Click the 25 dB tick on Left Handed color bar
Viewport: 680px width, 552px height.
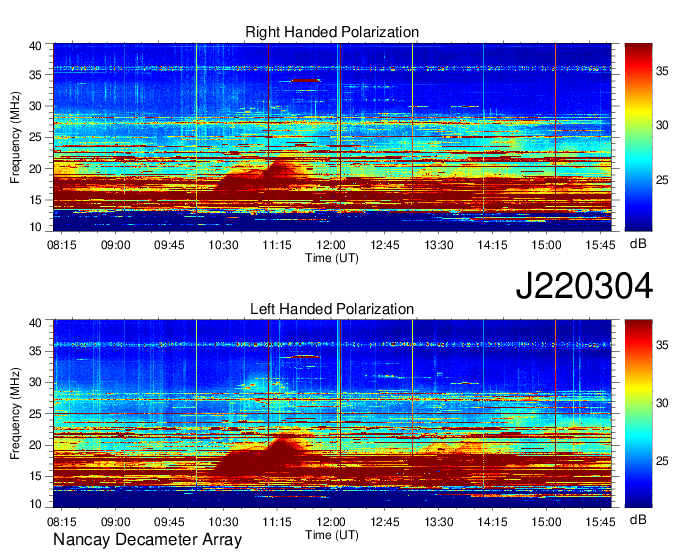(x=662, y=461)
